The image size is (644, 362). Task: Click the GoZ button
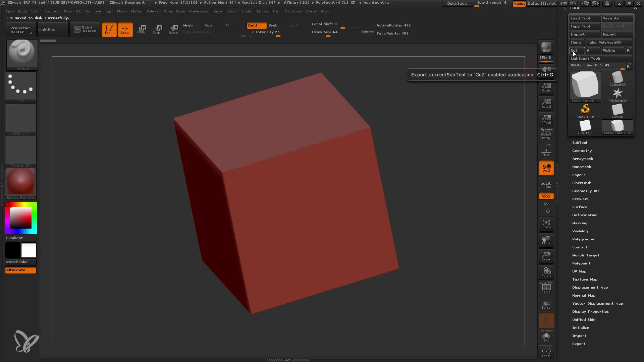point(577,51)
